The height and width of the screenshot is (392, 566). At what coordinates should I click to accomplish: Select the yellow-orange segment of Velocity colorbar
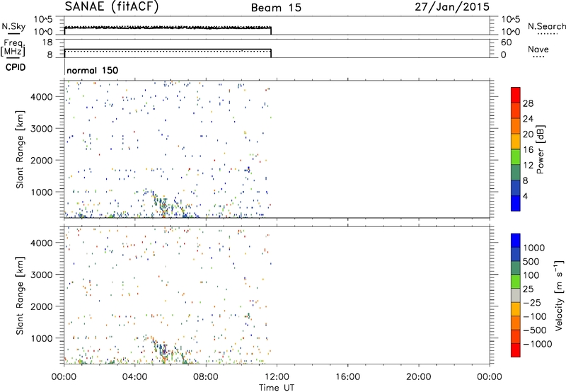[x=516, y=309]
